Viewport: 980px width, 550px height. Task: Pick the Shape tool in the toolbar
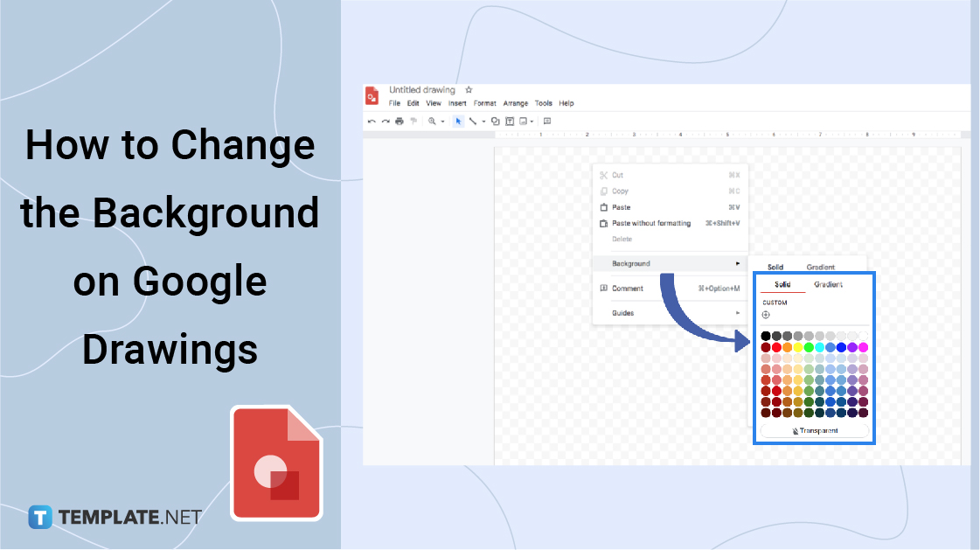(x=496, y=122)
